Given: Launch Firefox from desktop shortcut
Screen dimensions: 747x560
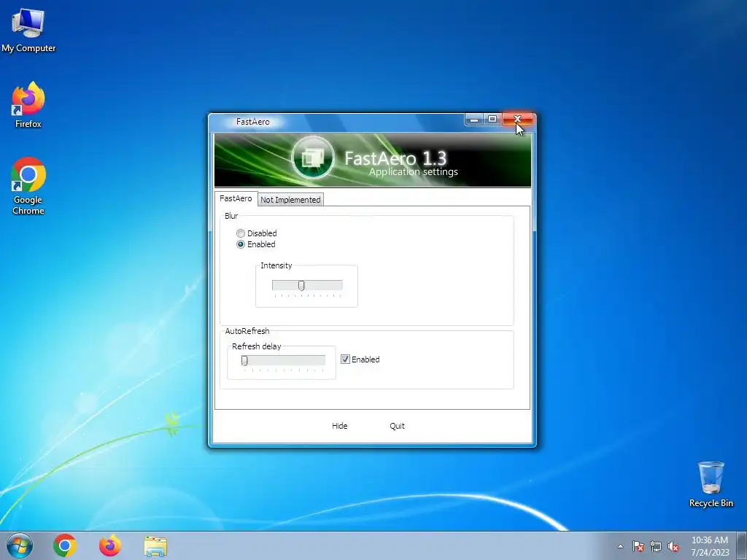Looking at the screenshot, I should tap(28, 105).
